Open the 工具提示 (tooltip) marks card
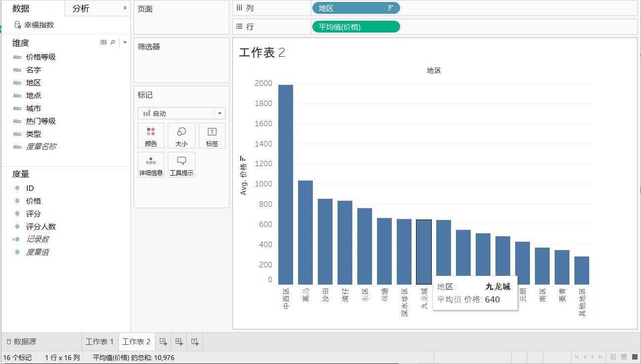641x364 pixels. point(181,165)
